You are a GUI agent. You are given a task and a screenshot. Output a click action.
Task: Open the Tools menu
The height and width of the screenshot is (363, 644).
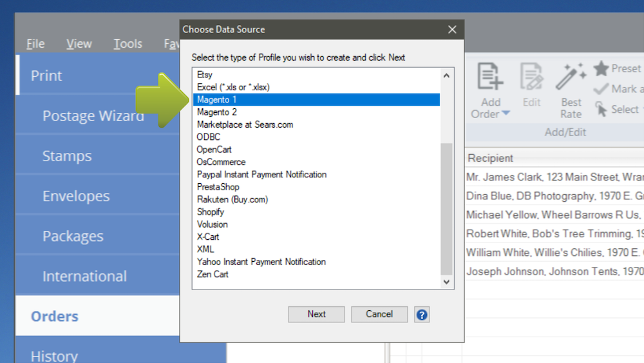(128, 44)
